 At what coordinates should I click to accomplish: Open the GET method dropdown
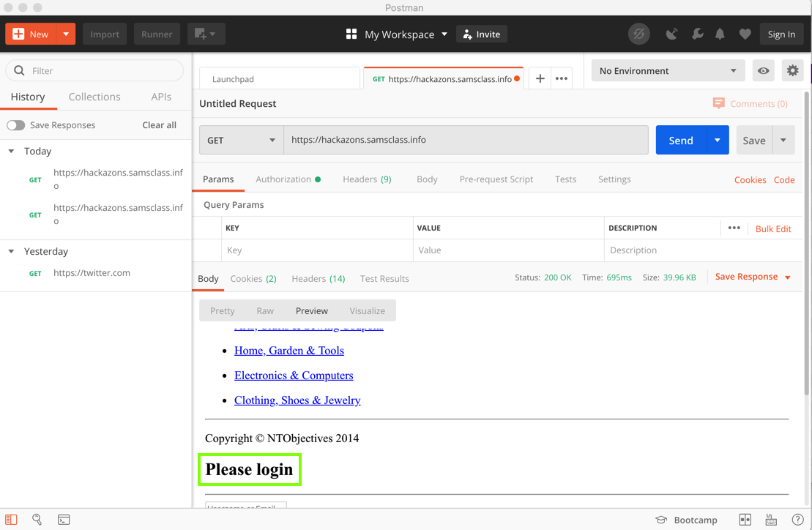(241, 140)
